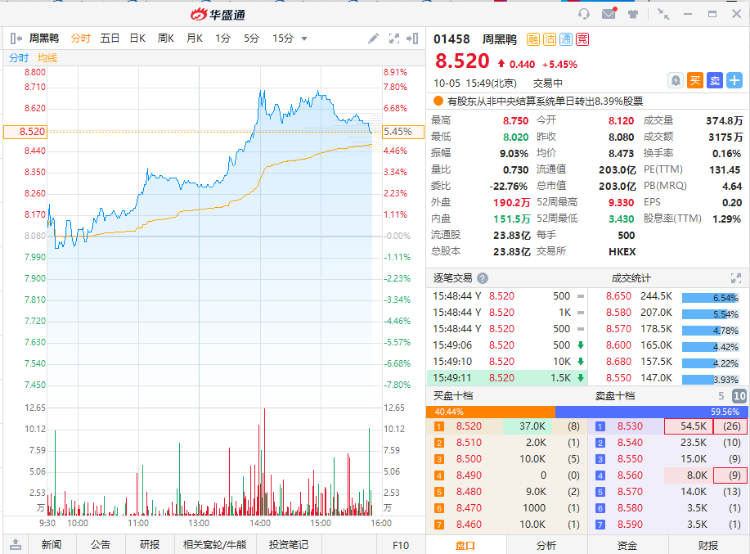750x554 pixels.
Task: Switch to 日K chart
Action: pos(137,38)
